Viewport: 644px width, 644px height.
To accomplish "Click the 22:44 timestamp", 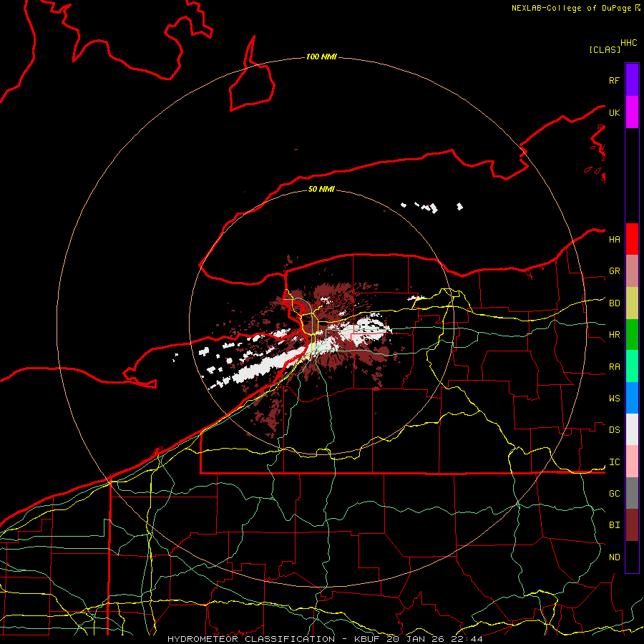I will coord(467,639).
